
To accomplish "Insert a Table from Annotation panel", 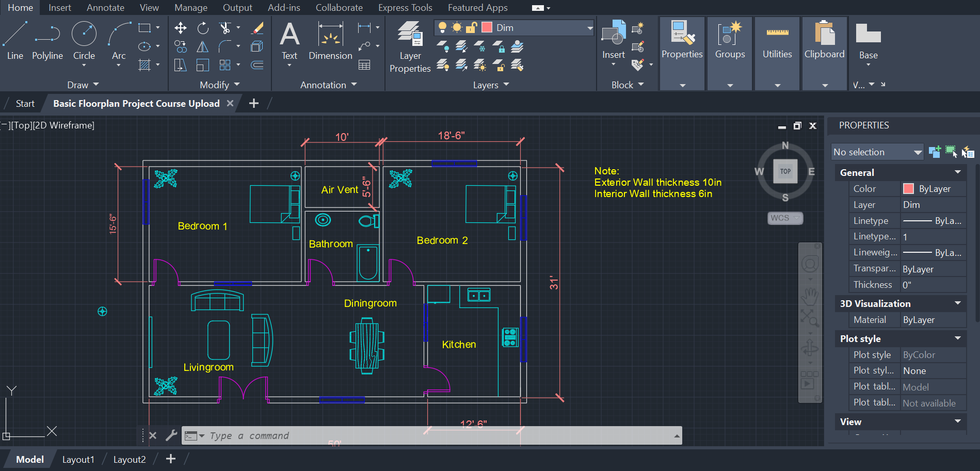I will click(364, 65).
